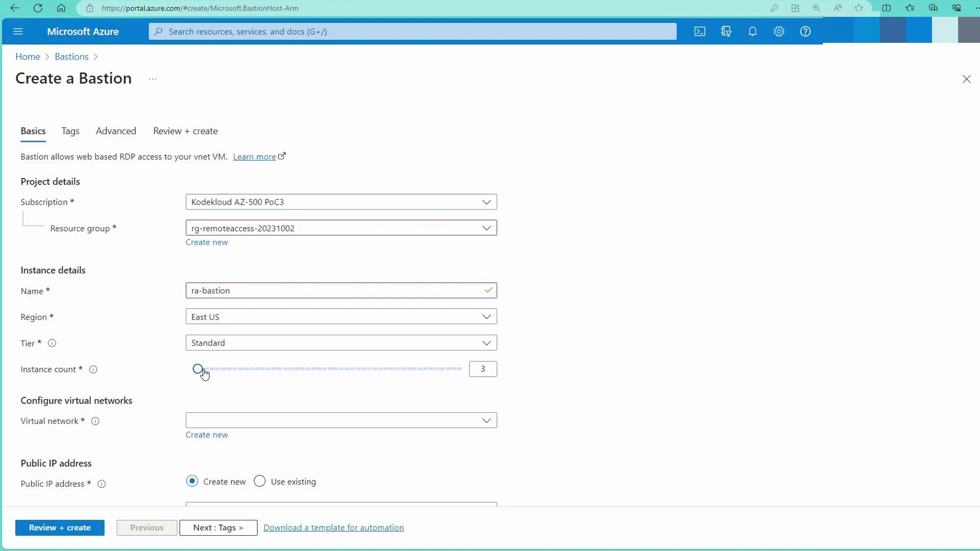Switch to the Review + create tab

click(x=185, y=131)
